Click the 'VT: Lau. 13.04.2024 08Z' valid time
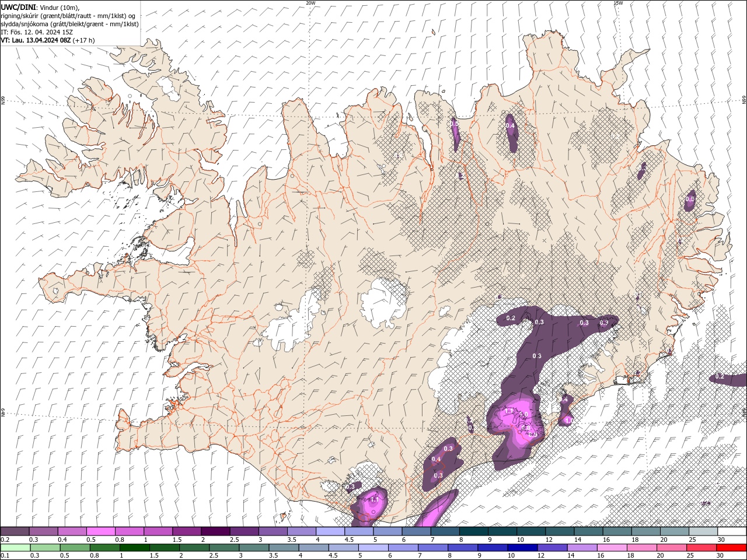The height and width of the screenshot is (560, 747). (x=36, y=40)
